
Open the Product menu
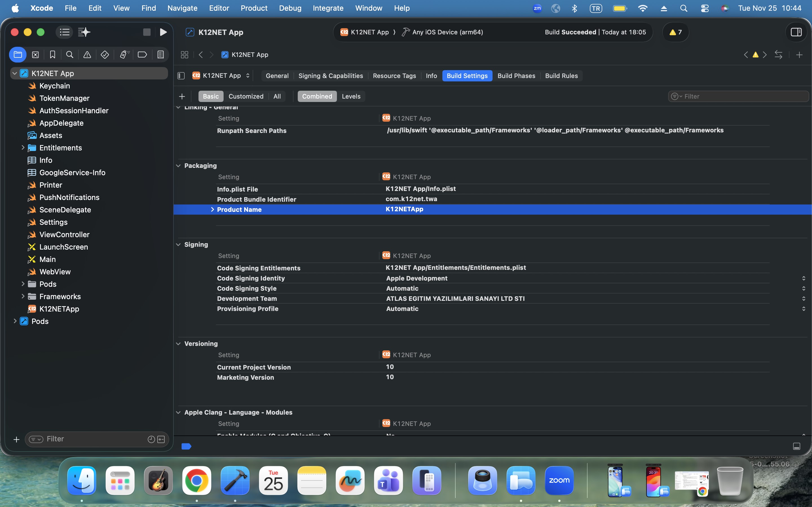click(254, 8)
